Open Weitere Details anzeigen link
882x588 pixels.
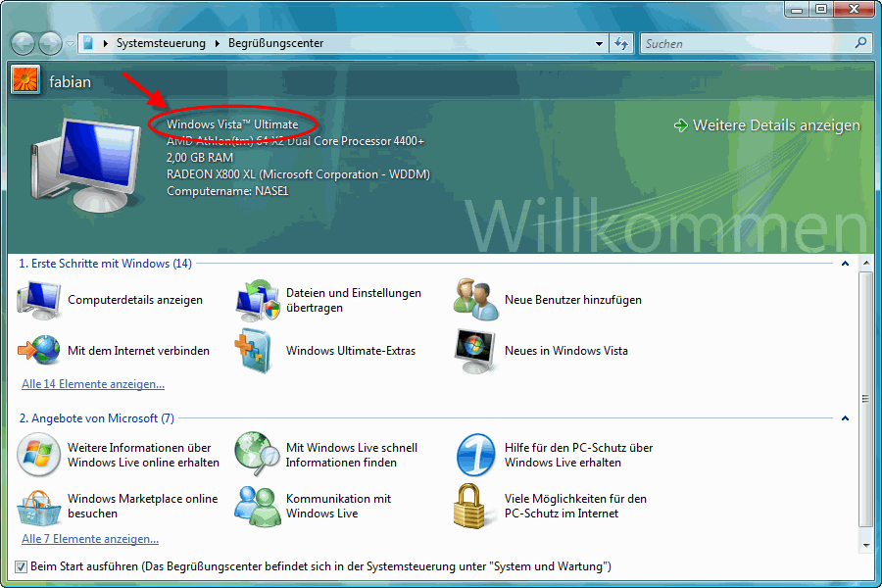click(x=776, y=125)
